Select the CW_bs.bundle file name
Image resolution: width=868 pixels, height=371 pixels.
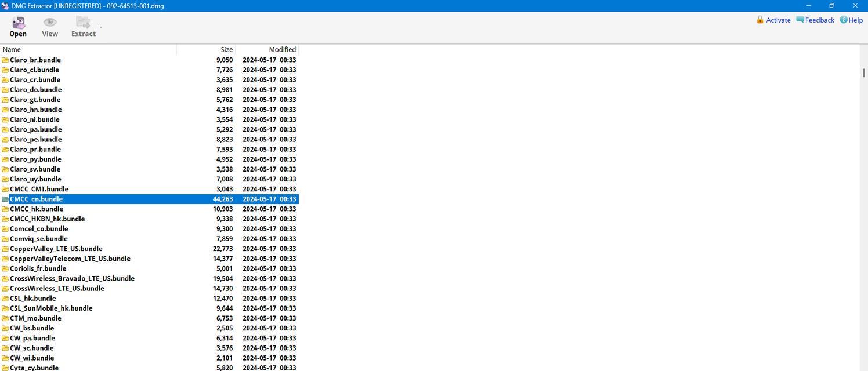tap(32, 328)
